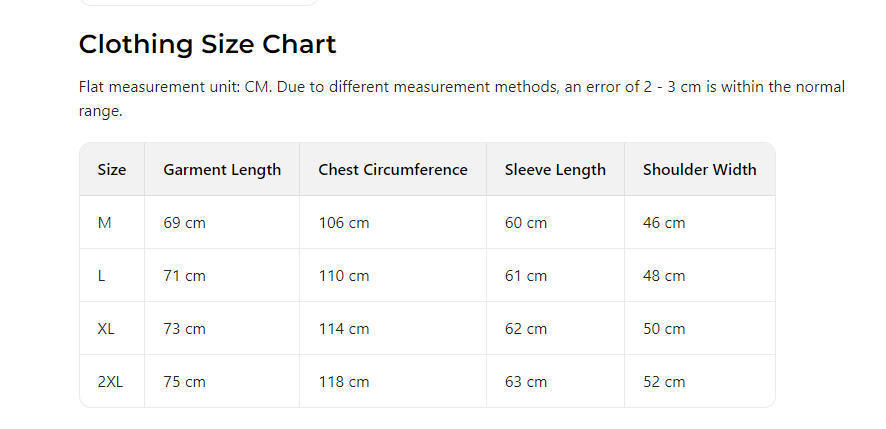Viewport: 886px width, 429px height.
Task: Click the Chest Circumference column header
Action: pos(392,170)
